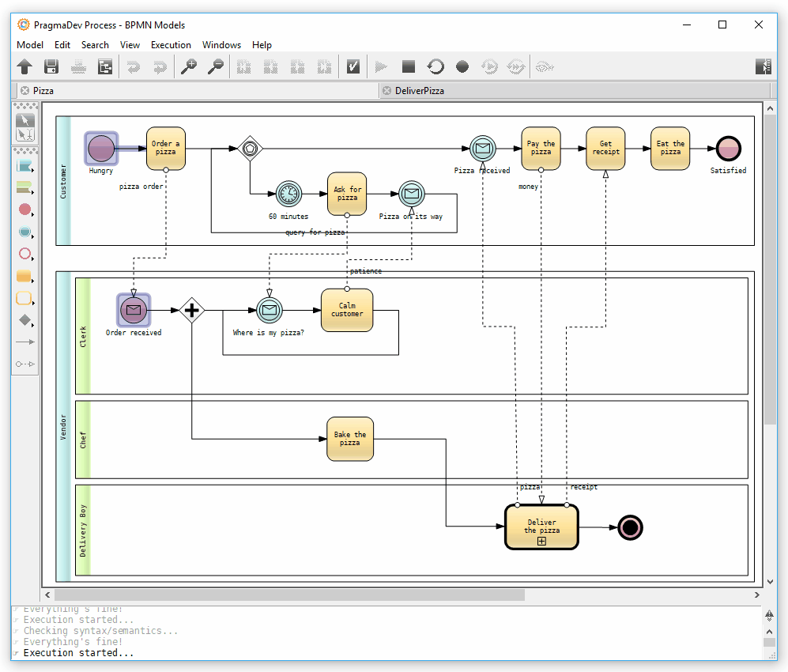788x672 pixels.
Task: Click the Zoom in magnifier icon
Action: (189, 67)
